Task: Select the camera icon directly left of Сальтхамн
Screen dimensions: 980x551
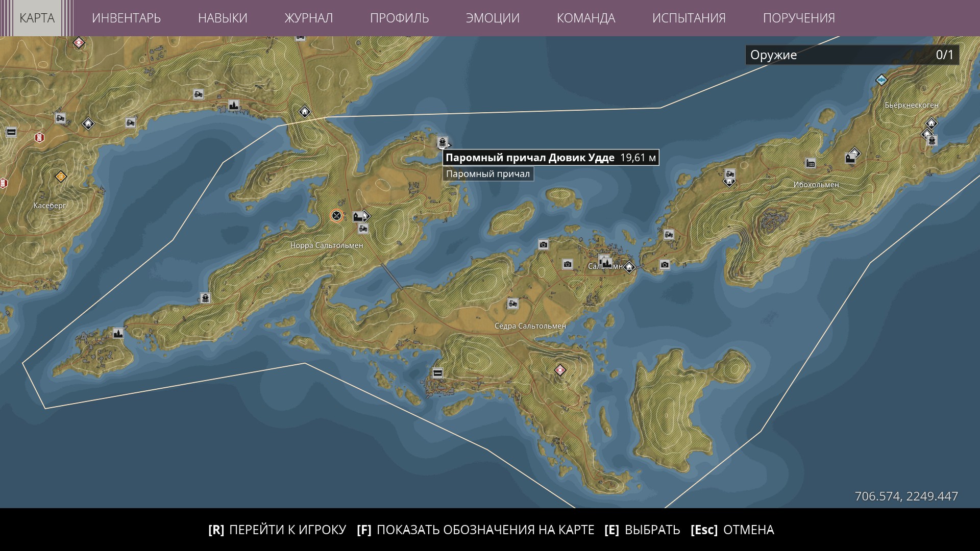Action: [x=568, y=264]
